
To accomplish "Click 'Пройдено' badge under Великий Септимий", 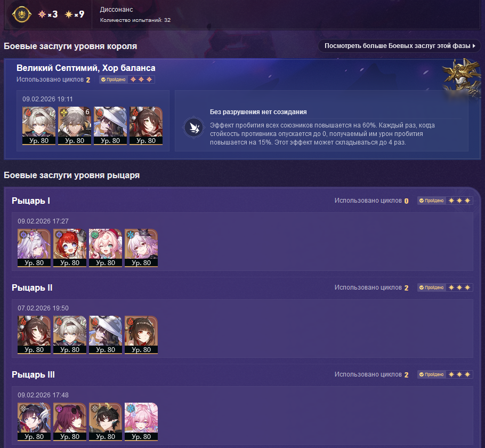I will (x=113, y=79).
